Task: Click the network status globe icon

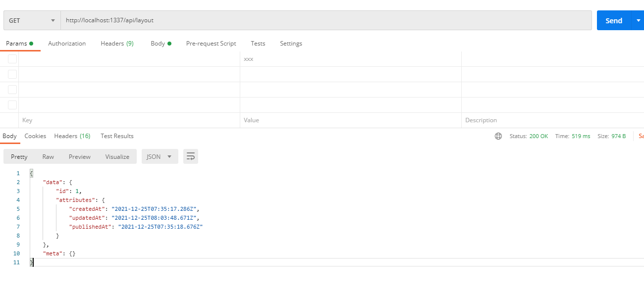Action: pyautogui.click(x=498, y=136)
